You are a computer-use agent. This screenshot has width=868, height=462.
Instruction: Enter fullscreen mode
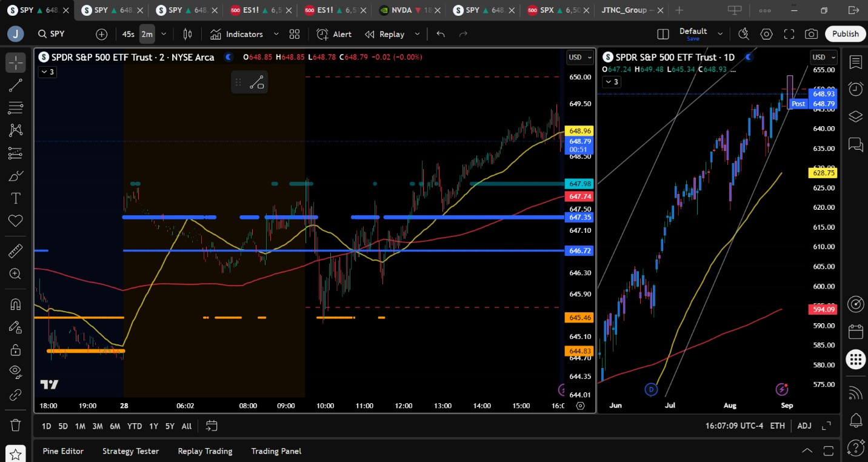(789, 34)
